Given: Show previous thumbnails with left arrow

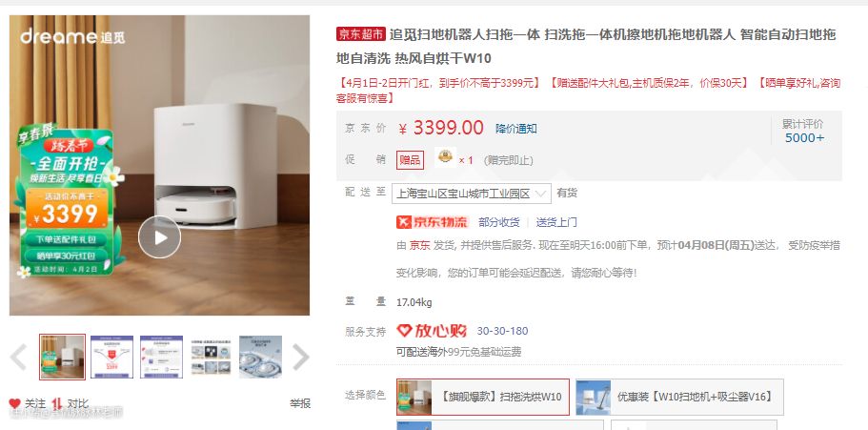Looking at the screenshot, I should [18, 357].
